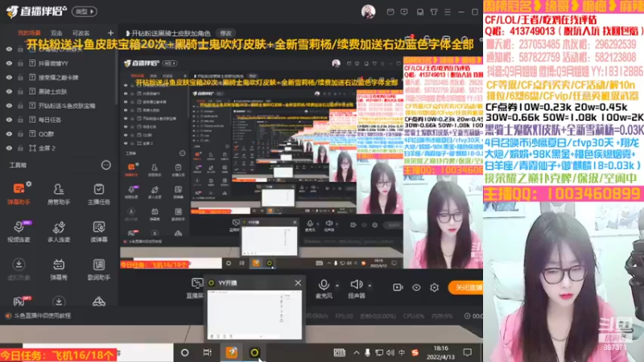Toggle visibility of QQ群 layer

[x=9, y=134]
